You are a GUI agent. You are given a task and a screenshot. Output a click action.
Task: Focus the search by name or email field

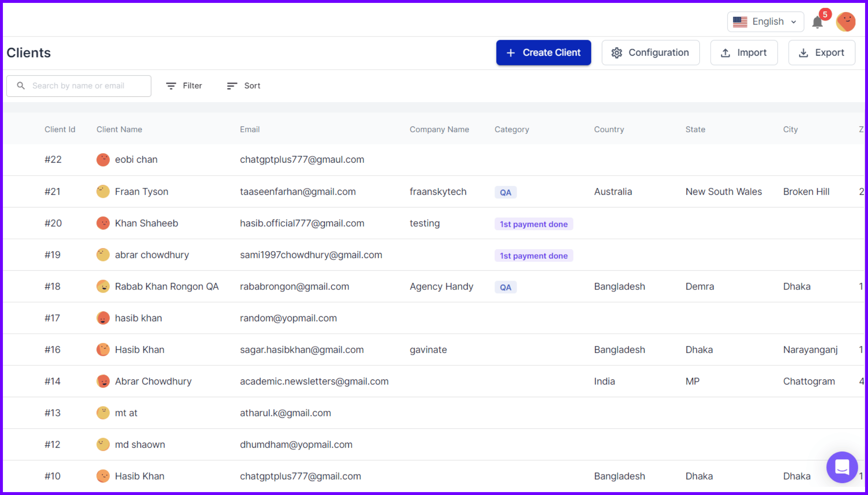79,86
